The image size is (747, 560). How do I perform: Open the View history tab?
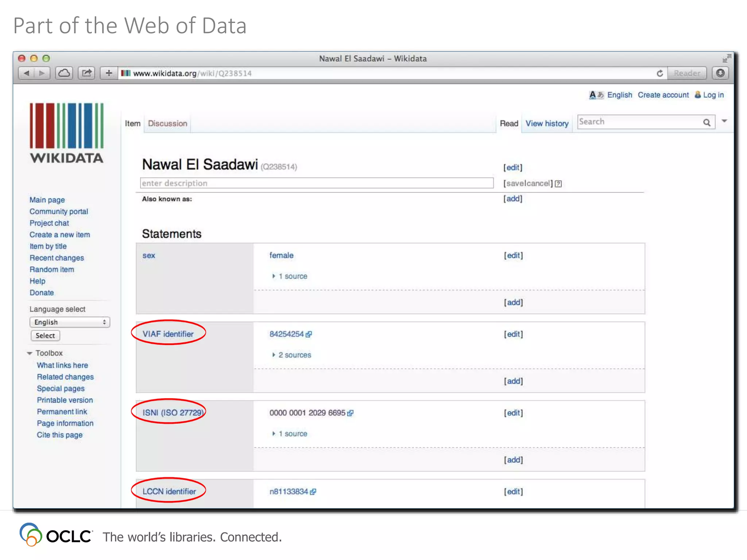click(x=547, y=124)
